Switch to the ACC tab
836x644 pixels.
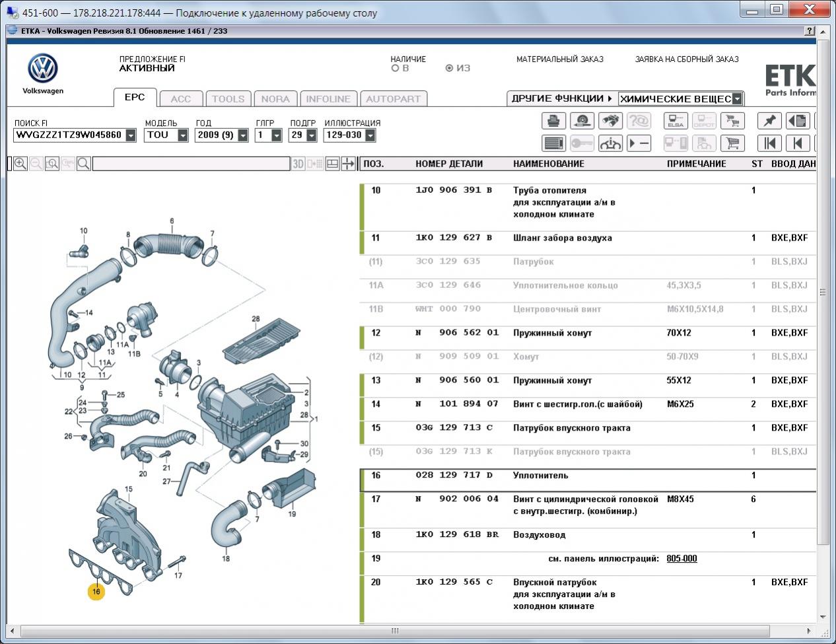point(180,99)
